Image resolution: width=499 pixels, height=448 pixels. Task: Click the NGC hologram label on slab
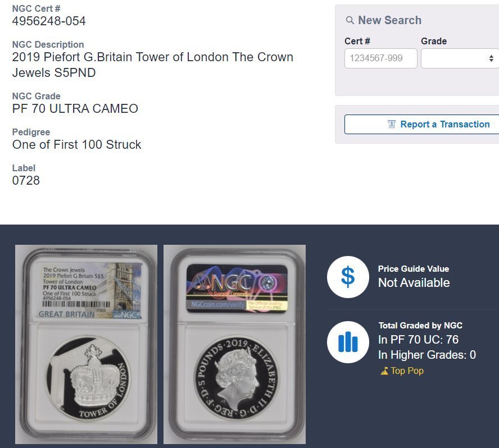point(237,288)
